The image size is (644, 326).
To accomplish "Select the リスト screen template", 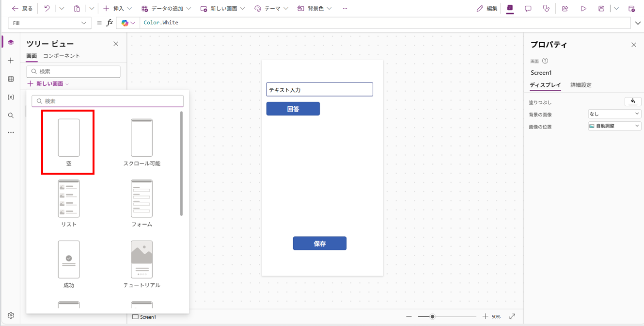I will tap(69, 204).
